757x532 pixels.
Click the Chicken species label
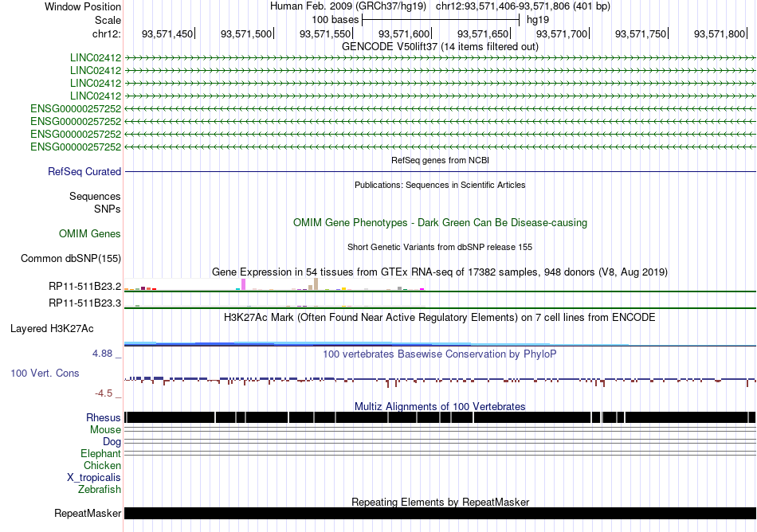tap(102, 465)
